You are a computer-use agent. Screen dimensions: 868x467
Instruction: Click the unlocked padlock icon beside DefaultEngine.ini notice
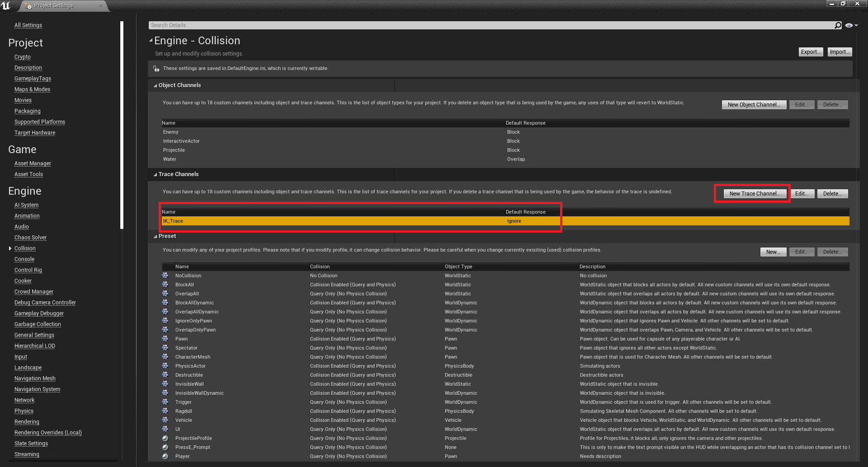[x=156, y=69]
